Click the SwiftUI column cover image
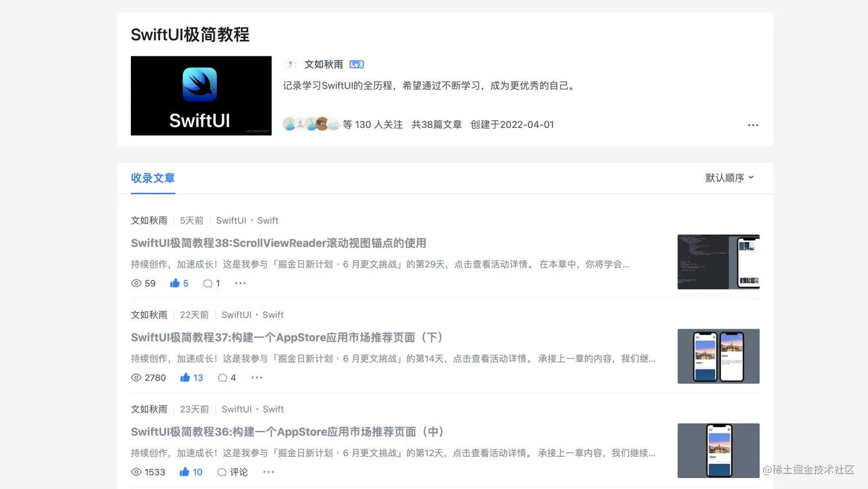868x489 pixels. pyautogui.click(x=201, y=96)
